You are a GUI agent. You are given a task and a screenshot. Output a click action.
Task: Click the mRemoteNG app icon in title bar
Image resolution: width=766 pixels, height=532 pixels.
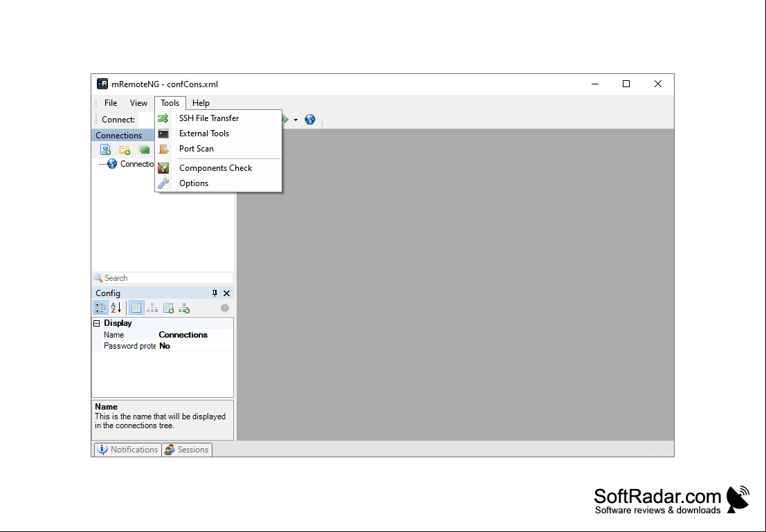point(102,84)
